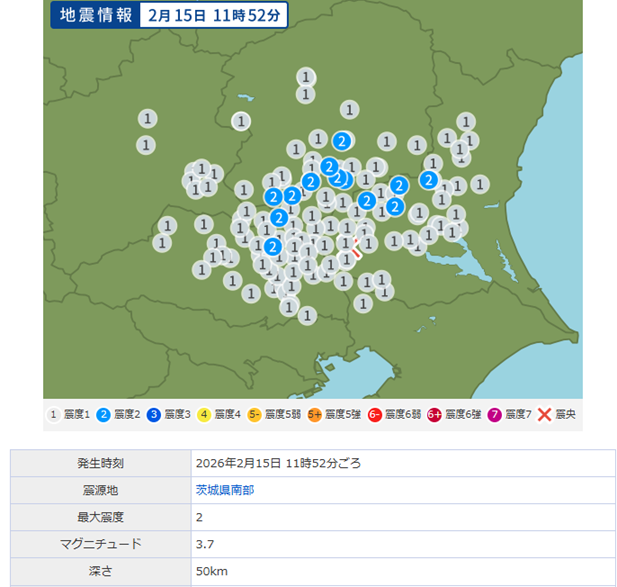Click the northernmost intensity 1 map marker
The height and width of the screenshot is (587, 617).
[306, 77]
